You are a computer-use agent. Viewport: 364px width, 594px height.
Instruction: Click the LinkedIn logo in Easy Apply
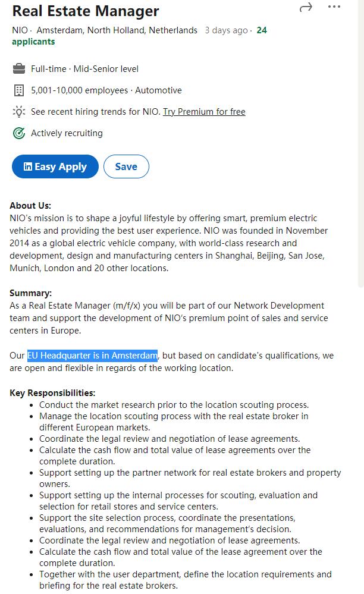(27, 167)
